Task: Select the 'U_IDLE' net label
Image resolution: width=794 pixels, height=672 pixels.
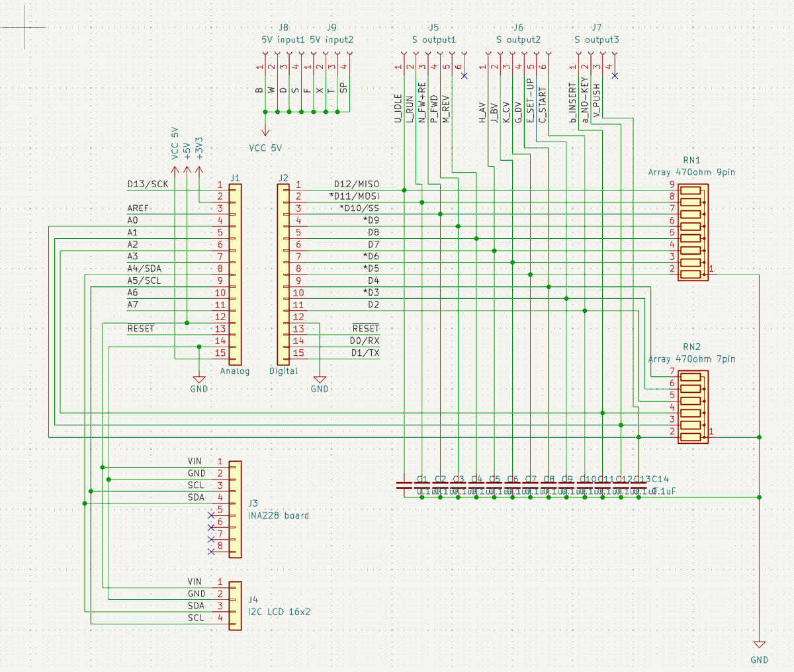Action: point(398,108)
